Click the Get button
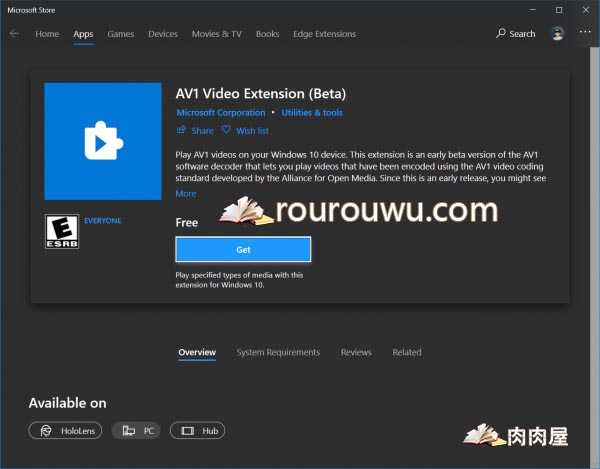The image size is (600, 469). click(243, 249)
